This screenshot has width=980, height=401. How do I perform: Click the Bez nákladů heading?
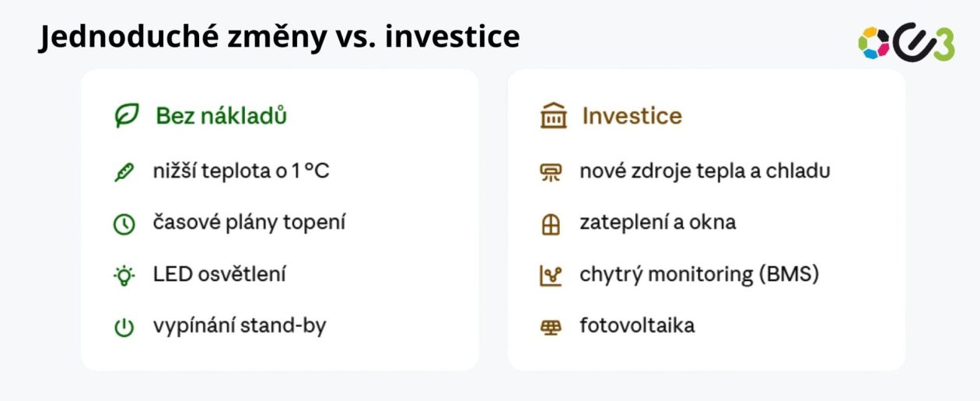(x=222, y=116)
